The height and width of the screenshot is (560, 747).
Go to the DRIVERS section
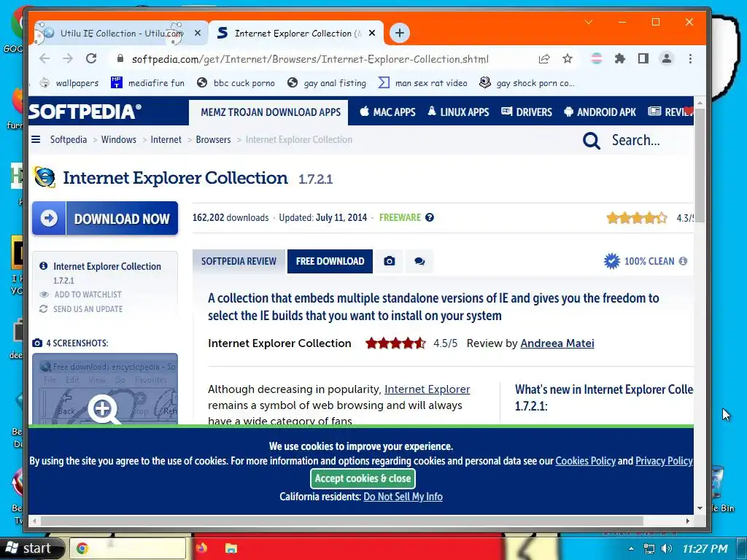pos(527,112)
